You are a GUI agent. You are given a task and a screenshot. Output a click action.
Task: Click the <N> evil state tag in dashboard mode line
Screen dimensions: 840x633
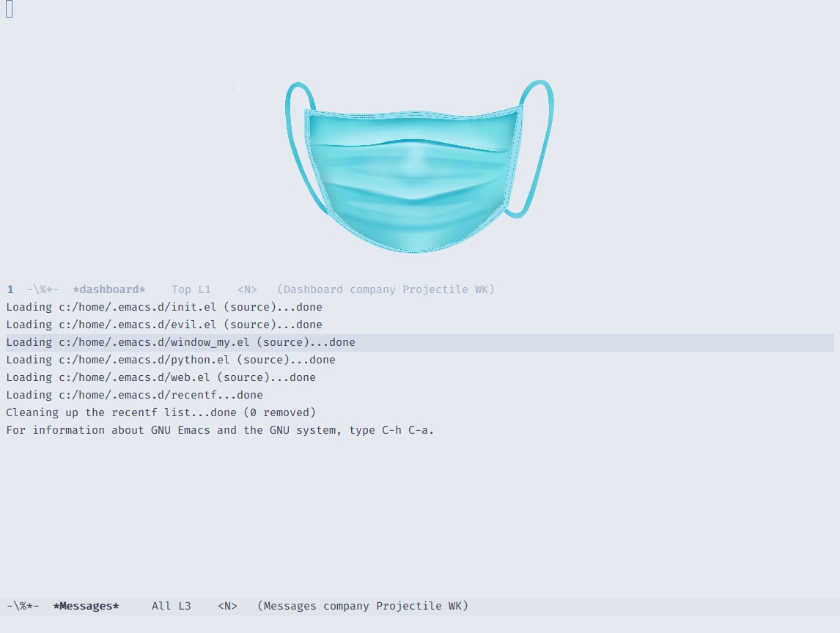click(248, 289)
